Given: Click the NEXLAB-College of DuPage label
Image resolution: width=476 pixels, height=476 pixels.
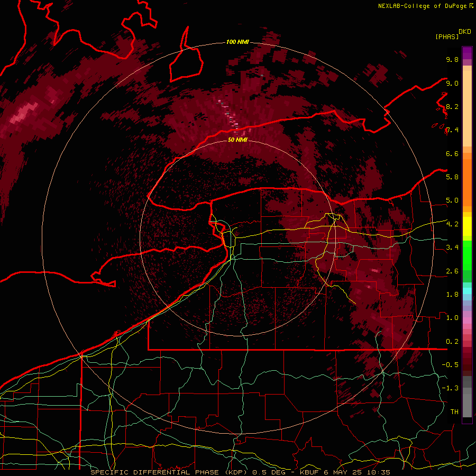Looking at the screenshot, I should tap(423, 6).
